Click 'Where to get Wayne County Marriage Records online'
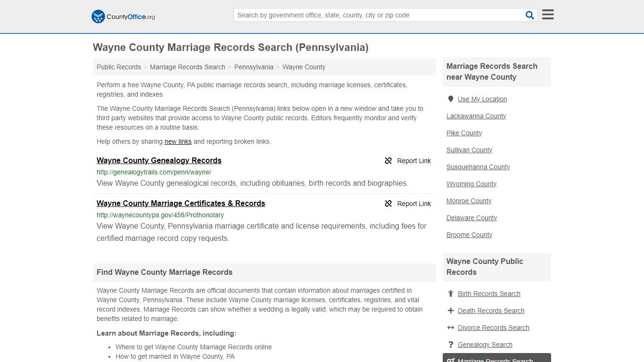Screen dimensions: 644x362 coord(194,347)
